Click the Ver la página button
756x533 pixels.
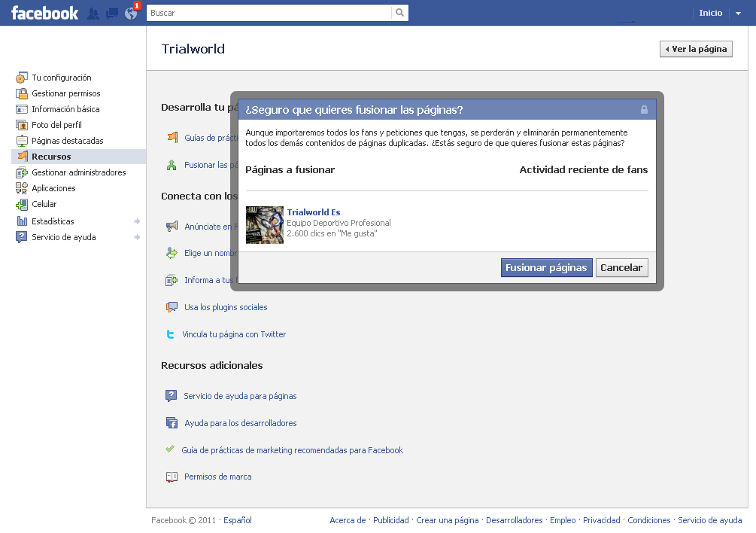pos(696,49)
